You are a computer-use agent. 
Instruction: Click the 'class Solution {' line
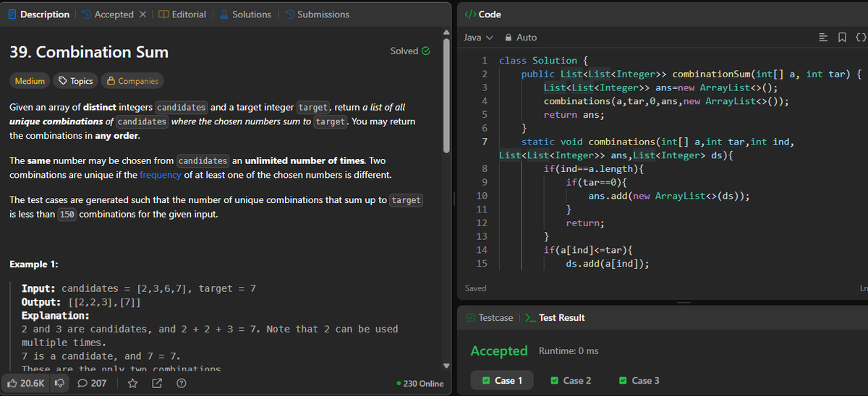pyautogui.click(x=543, y=61)
